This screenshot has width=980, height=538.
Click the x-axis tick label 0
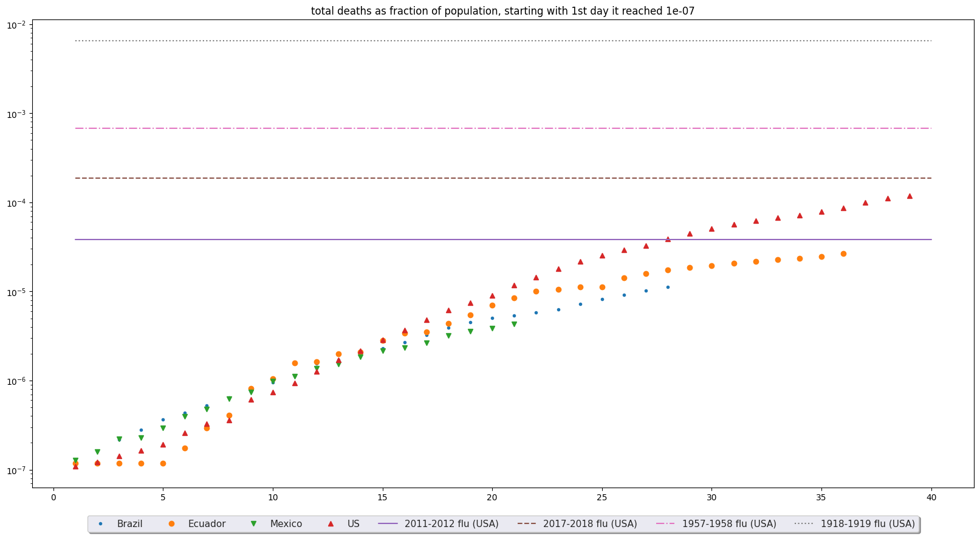[x=53, y=498]
